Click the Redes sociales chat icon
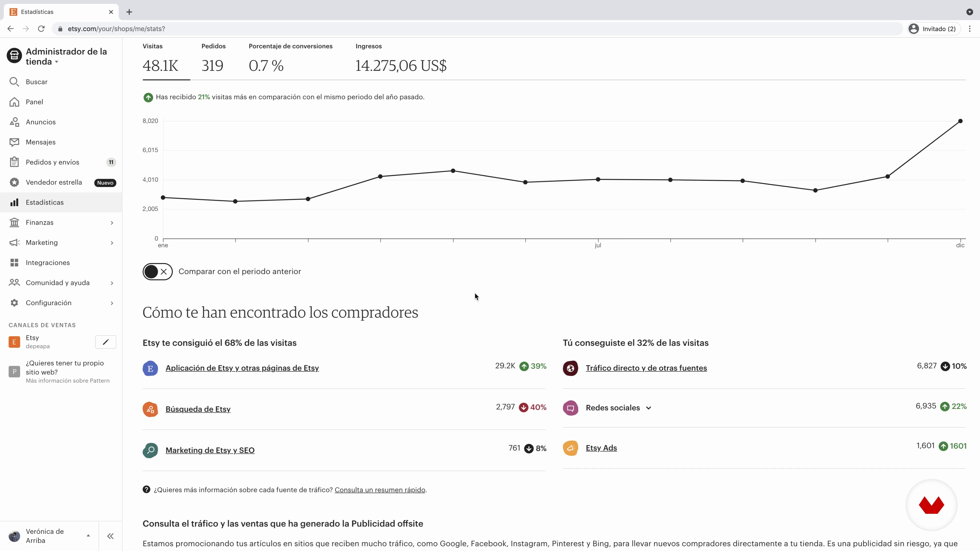The image size is (980, 551). point(570,408)
